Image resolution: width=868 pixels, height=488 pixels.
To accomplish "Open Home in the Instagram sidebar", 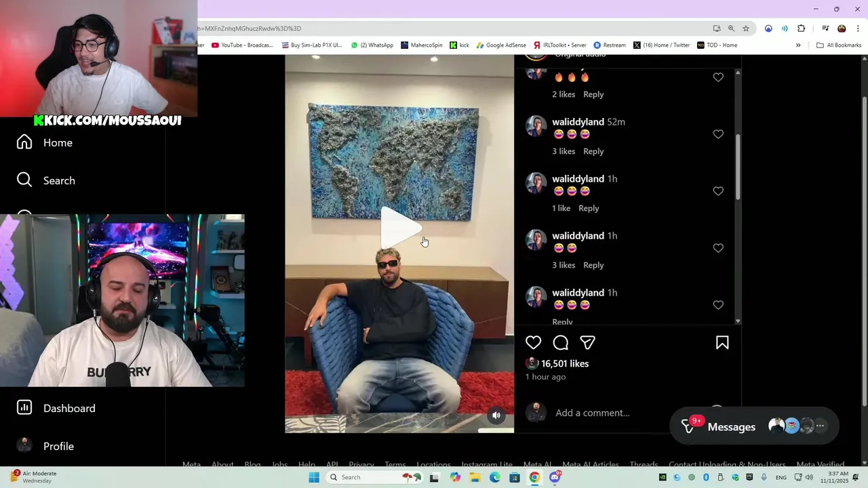I will coord(45,142).
